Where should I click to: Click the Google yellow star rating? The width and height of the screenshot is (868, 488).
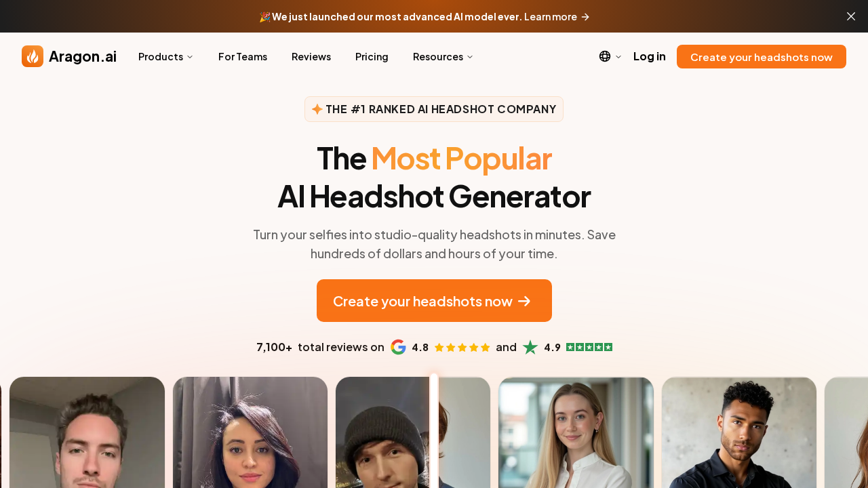pyautogui.click(x=462, y=348)
